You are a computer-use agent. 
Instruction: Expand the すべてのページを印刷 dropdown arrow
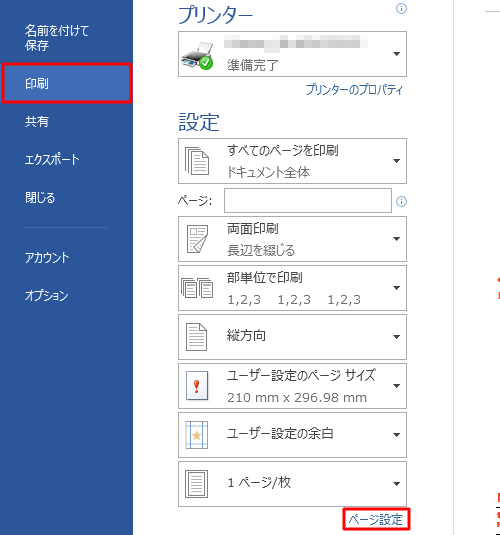coord(397,161)
